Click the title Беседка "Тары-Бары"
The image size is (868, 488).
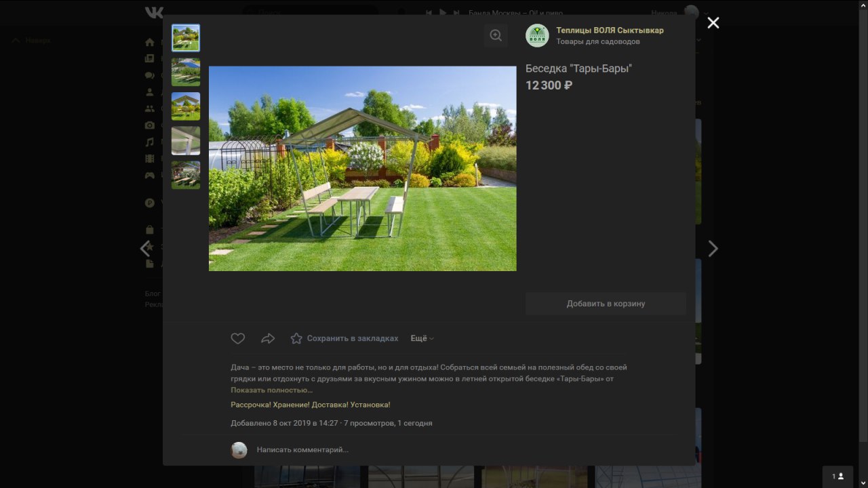tap(578, 68)
